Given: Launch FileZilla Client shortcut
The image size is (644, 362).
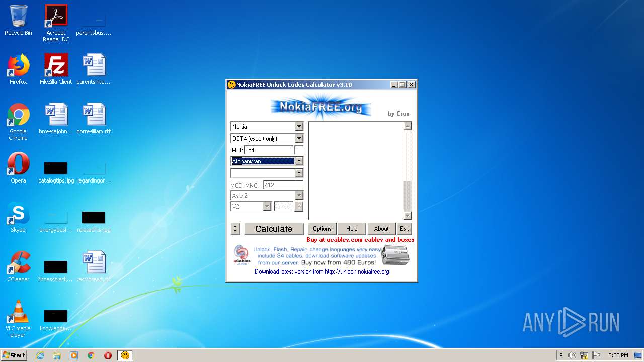Looking at the screenshot, I should [56, 69].
